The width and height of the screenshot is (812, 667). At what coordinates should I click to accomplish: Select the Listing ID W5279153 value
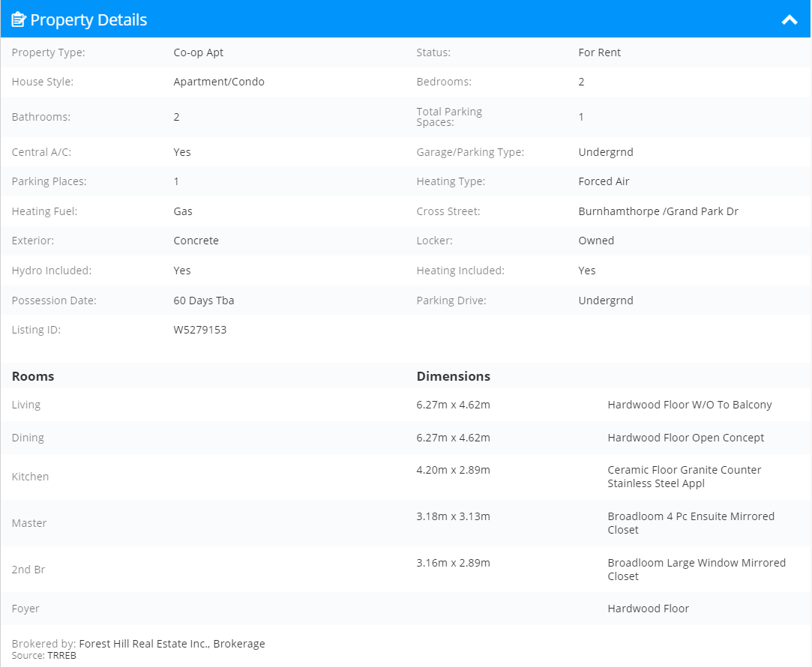tap(200, 330)
